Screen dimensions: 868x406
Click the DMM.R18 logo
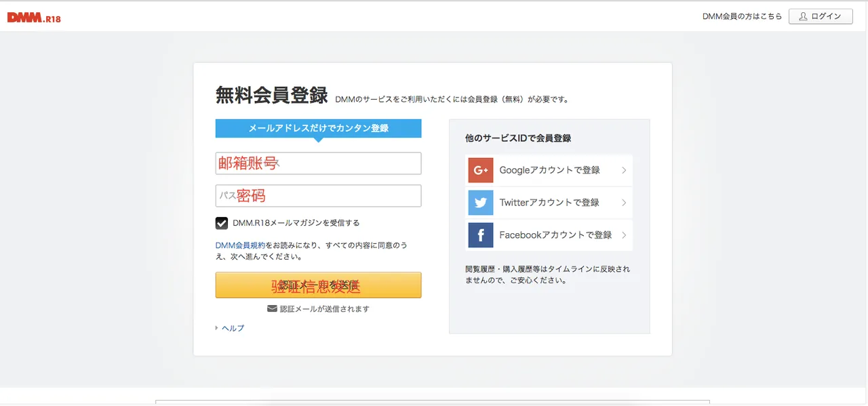(34, 18)
